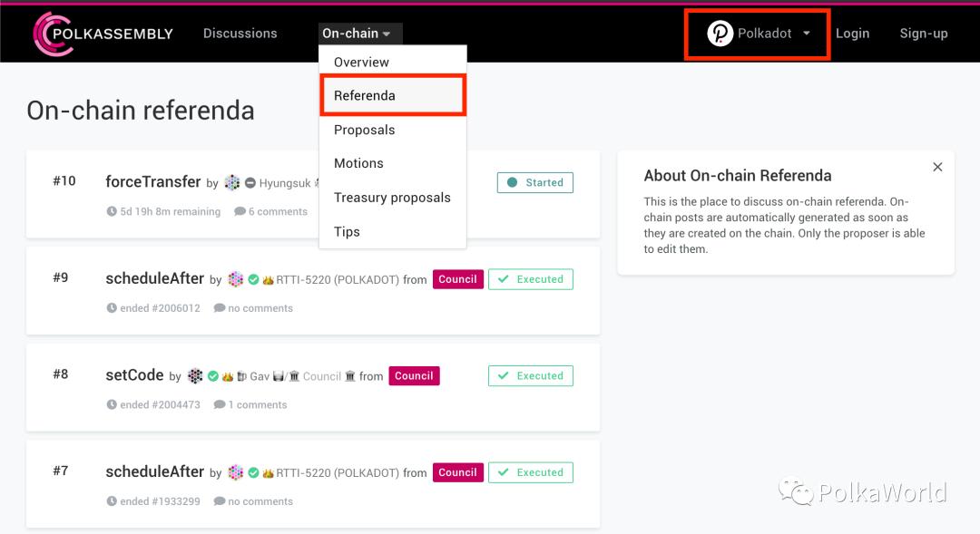Click the crown icon on referendum #7 author
This screenshot has height=534, width=980.
[268, 472]
